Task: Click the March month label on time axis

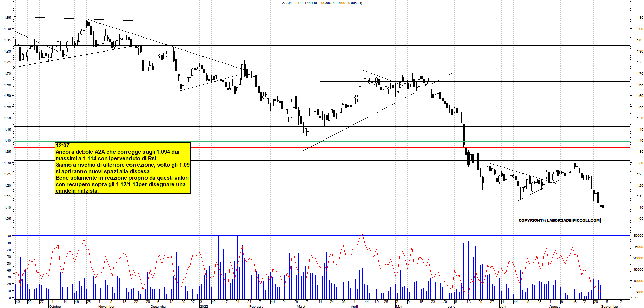Action: (x=301, y=306)
